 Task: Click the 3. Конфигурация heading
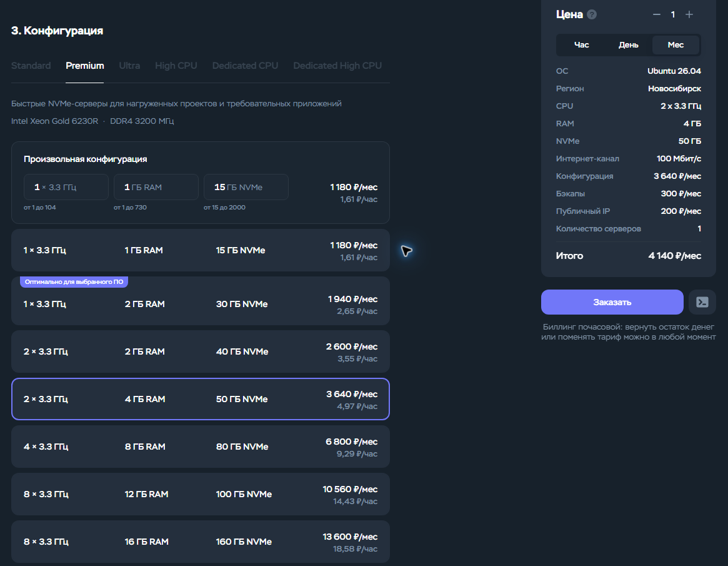click(x=57, y=31)
